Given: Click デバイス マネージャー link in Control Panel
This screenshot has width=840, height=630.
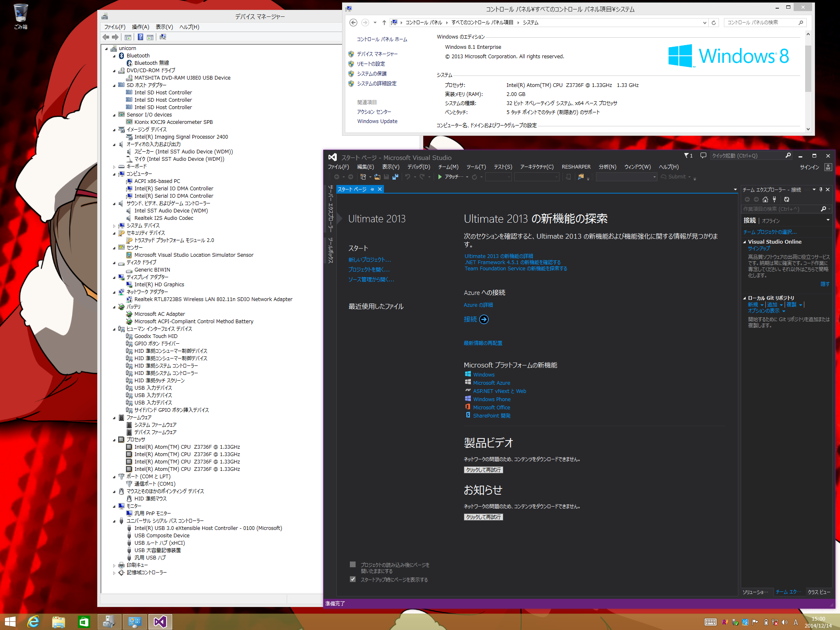Looking at the screenshot, I should pos(377,54).
